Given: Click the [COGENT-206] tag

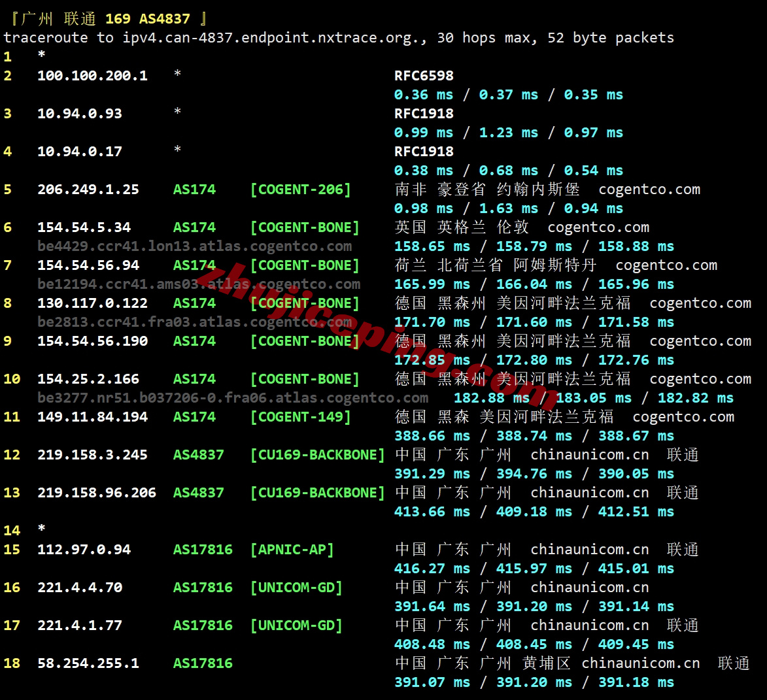Looking at the screenshot, I should pos(301,190).
